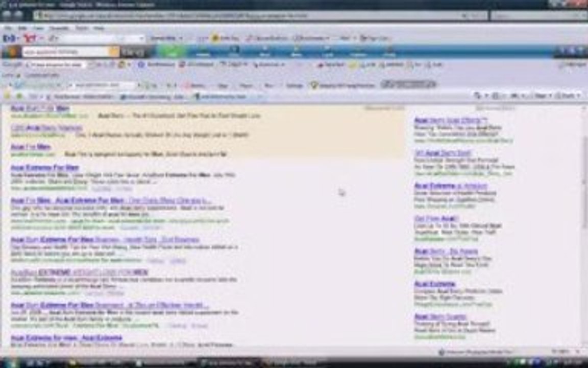Open the Tools menu in the menu bar
588x368 pixels.
(x=81, y=28)
